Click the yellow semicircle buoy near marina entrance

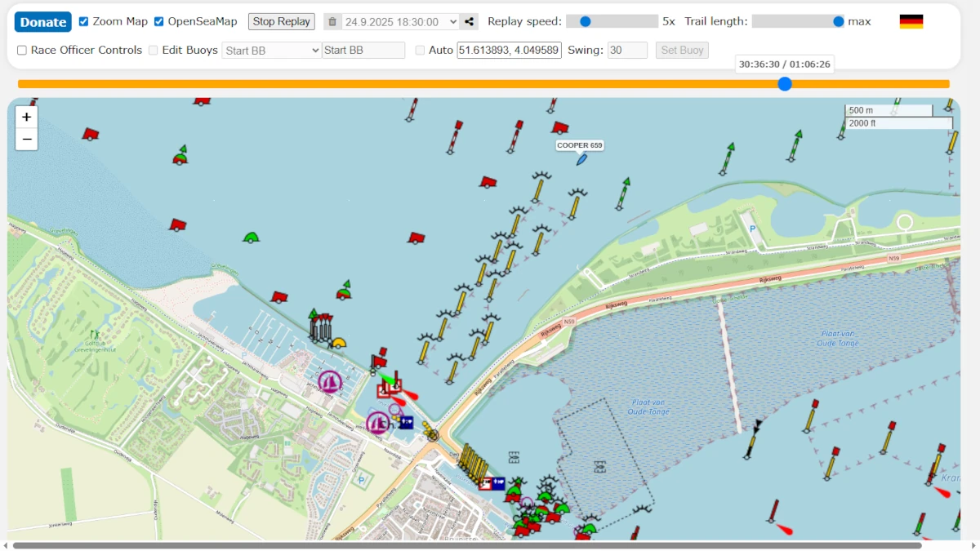[x=338, y=344]
